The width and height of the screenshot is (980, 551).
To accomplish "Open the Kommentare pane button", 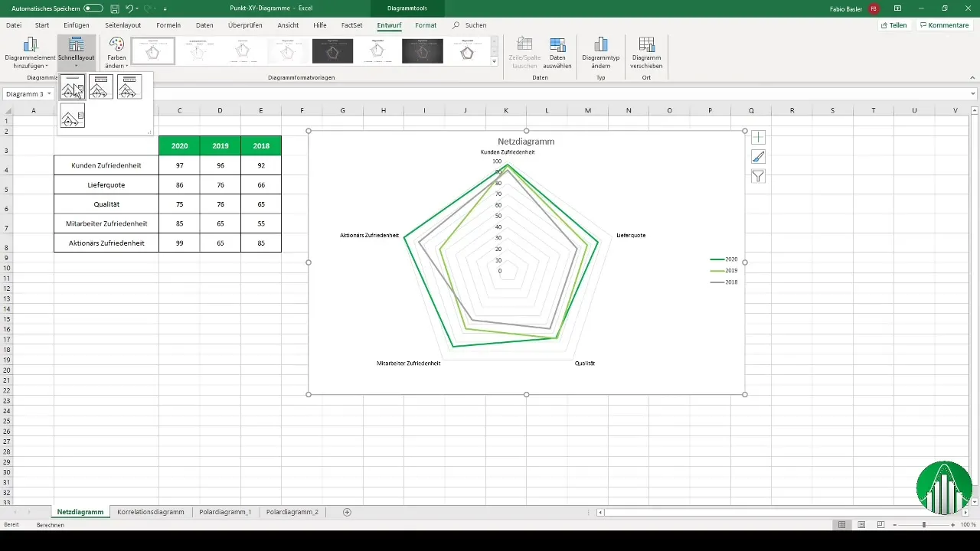I will (x=944, y=25).
